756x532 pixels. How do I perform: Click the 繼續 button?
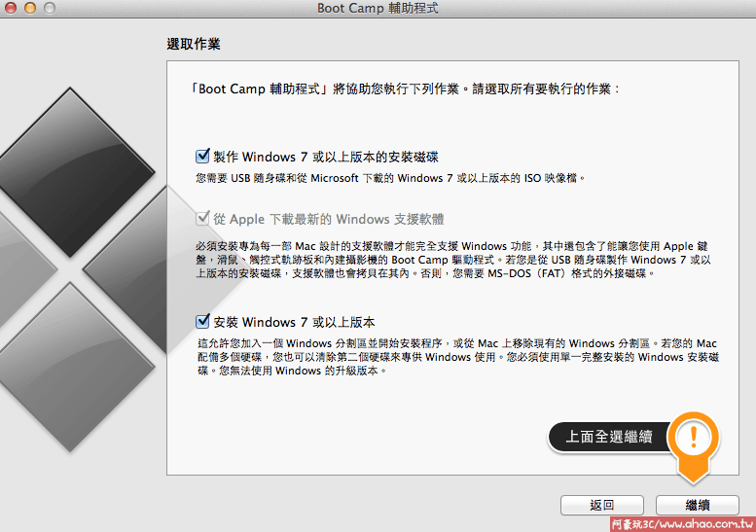click(698, 505)
